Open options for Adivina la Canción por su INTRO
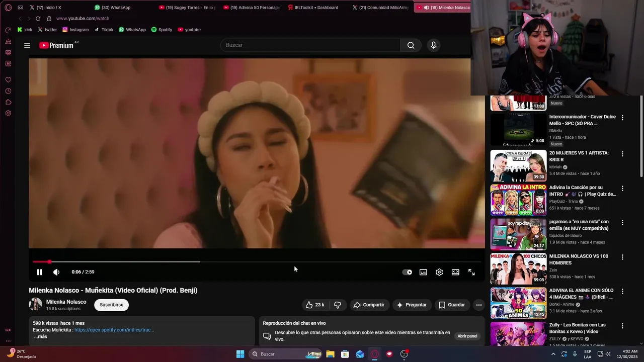644x362 pixels. point(622,189)
